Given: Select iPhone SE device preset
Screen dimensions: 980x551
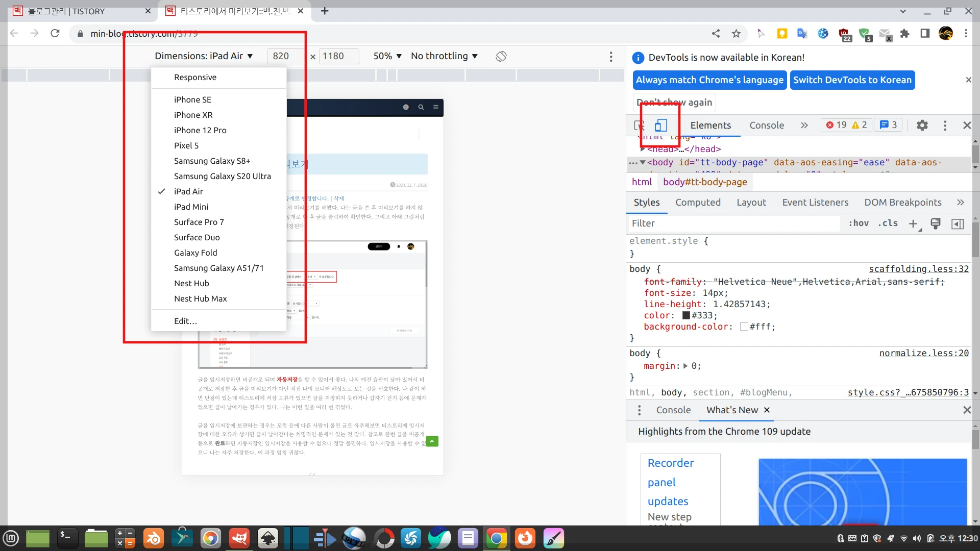Looking at the screenshot, I should pyautogui.click(x=192, y=99).
